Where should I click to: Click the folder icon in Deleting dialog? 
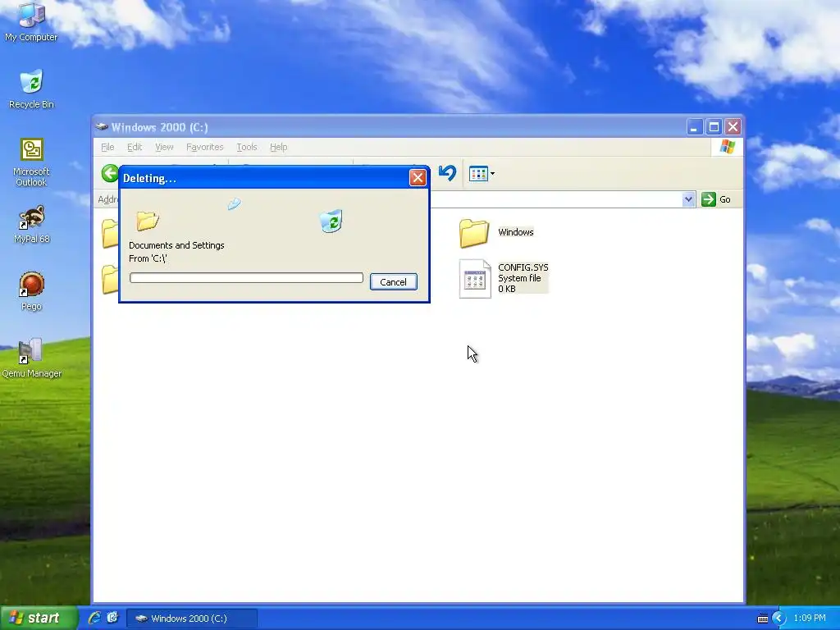[x=148, y=220]
